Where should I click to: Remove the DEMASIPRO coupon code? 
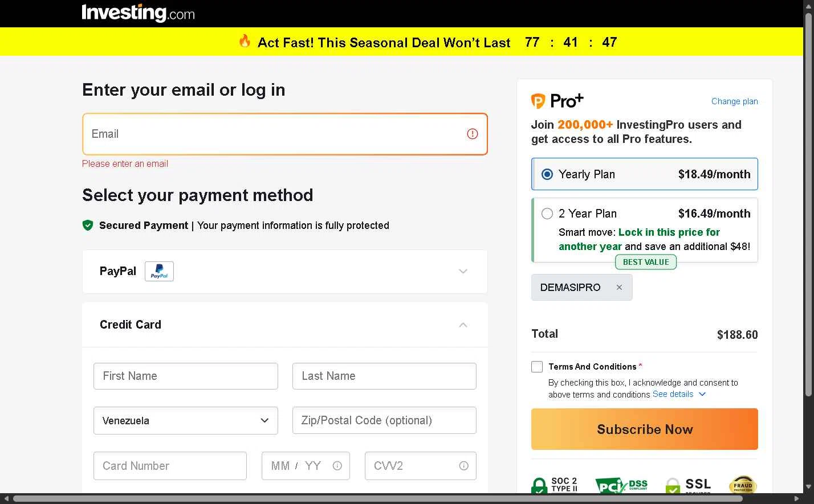coord(619,287)
